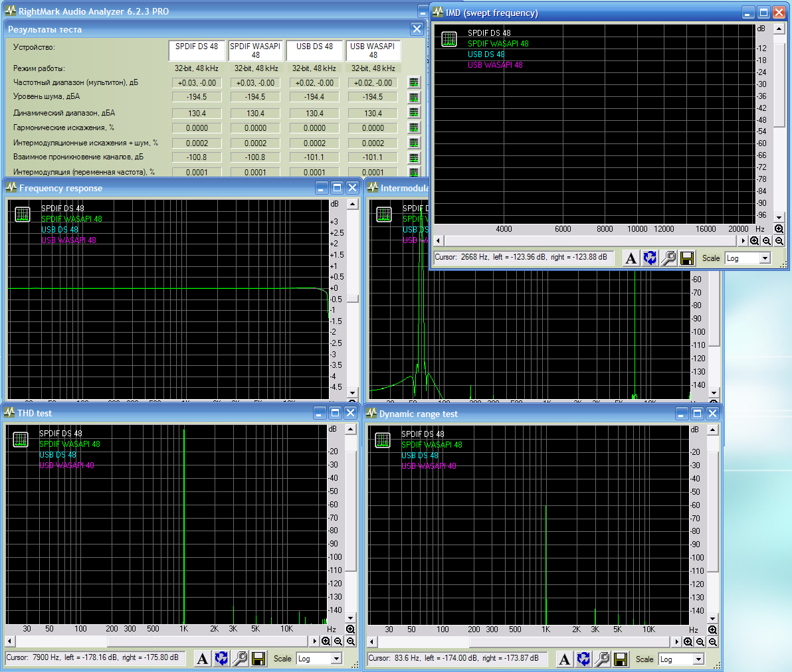Select the SPDIF DS 48 device column header
792x672 pixels.
pos(197,50)
